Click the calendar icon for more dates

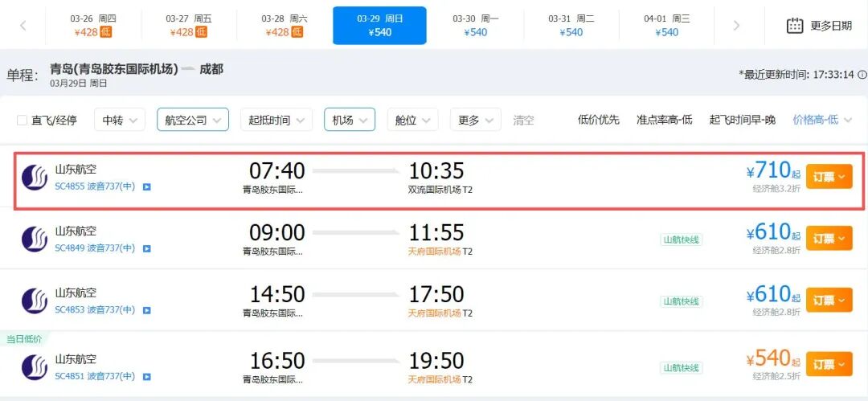pyautogui.click(x=795, y=26)
